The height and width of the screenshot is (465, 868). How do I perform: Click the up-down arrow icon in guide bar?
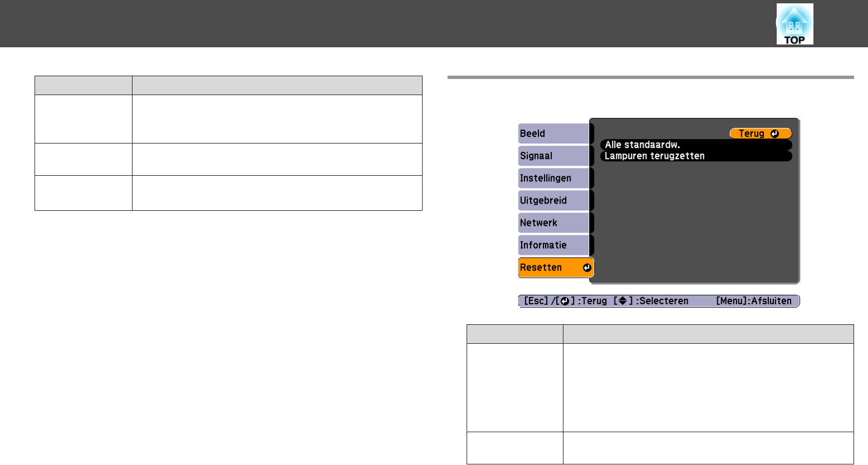tap(623, 301)
